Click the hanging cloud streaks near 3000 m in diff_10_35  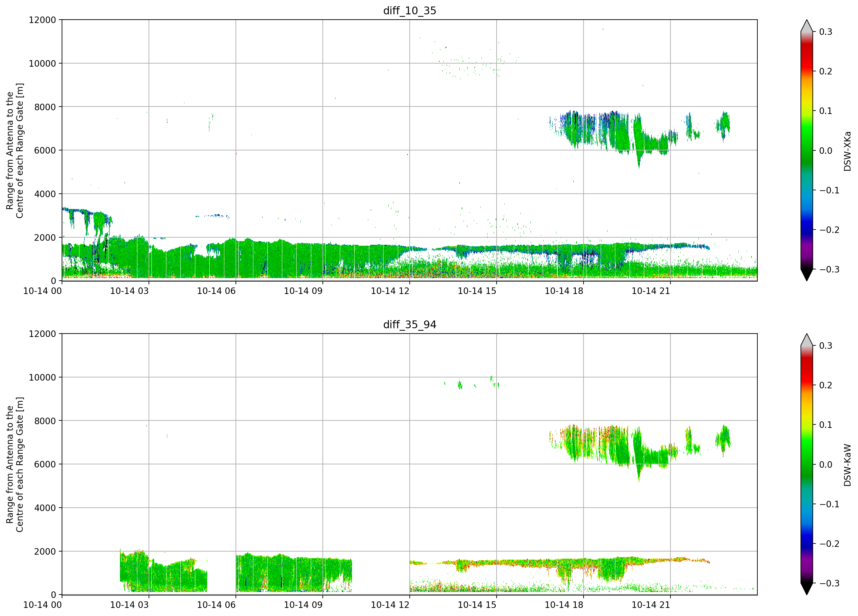pyautogui.click(x=87, y=222)
